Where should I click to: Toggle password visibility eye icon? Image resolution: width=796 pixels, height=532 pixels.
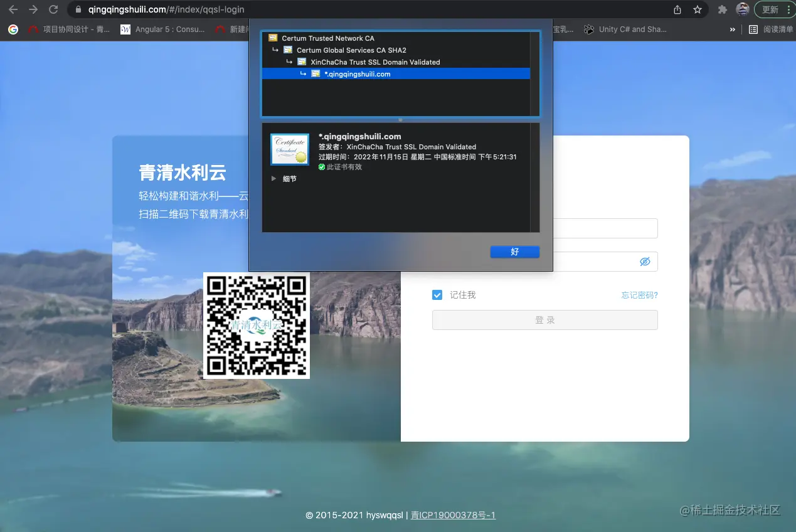tap(645, 262)
